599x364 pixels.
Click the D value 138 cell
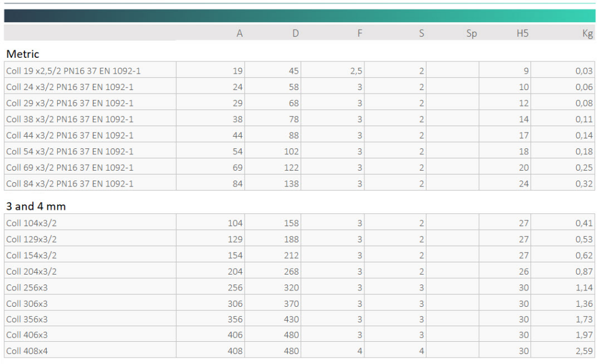291,183
